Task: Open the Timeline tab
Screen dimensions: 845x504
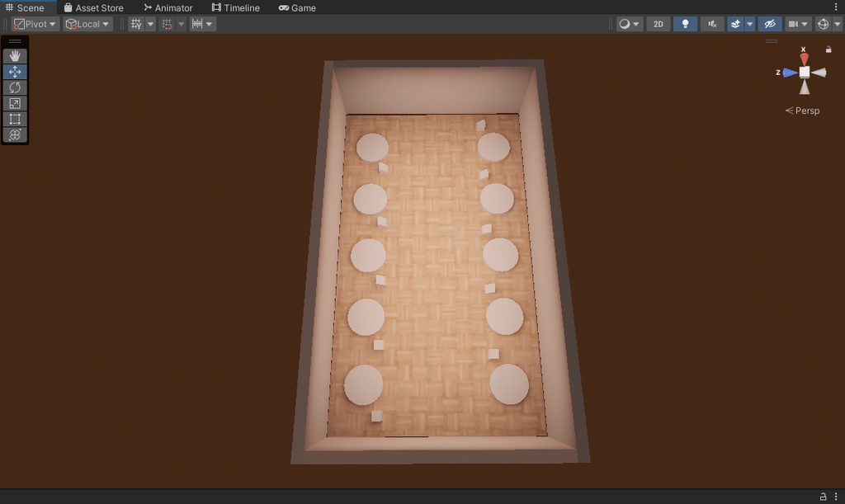Action: click(236, 7)
